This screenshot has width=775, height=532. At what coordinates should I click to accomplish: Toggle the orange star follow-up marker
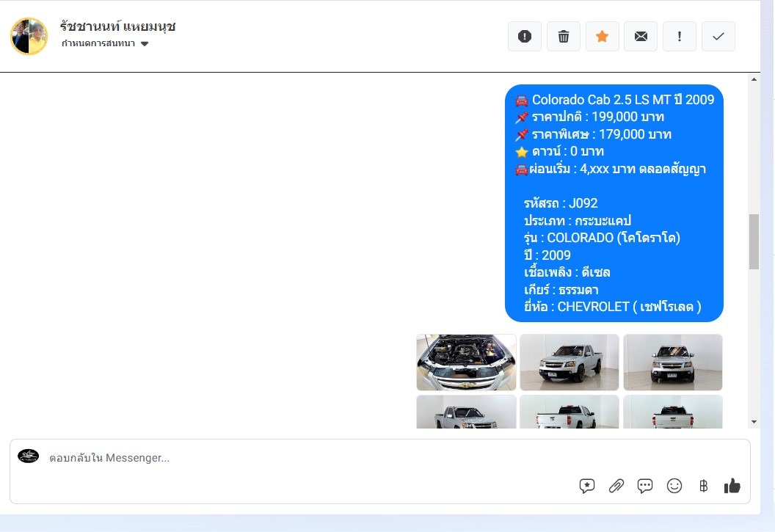tap(602, 36)
